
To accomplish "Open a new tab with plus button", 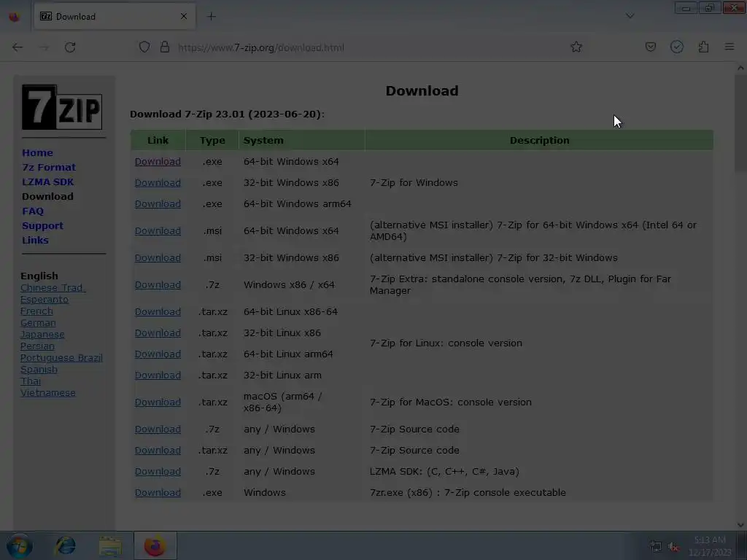I will (212, 17).
